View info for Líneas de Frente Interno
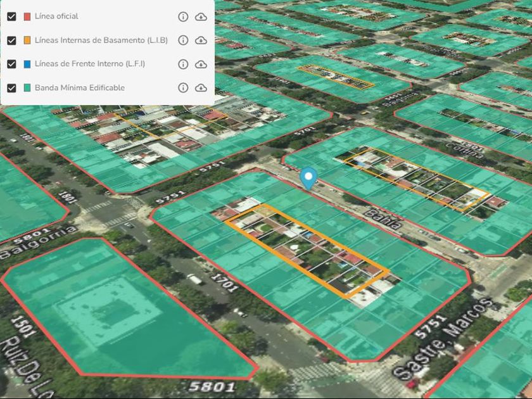This screenshot has height=399, width=532. click(183, 64)
